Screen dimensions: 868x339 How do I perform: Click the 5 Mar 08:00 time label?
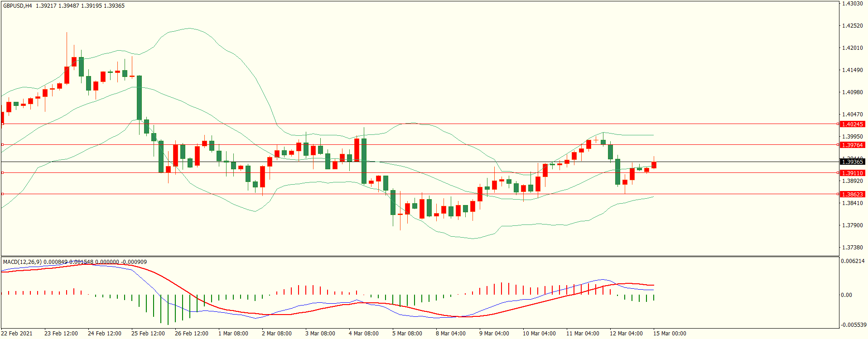pyautogui.click(x=407, y=334)
